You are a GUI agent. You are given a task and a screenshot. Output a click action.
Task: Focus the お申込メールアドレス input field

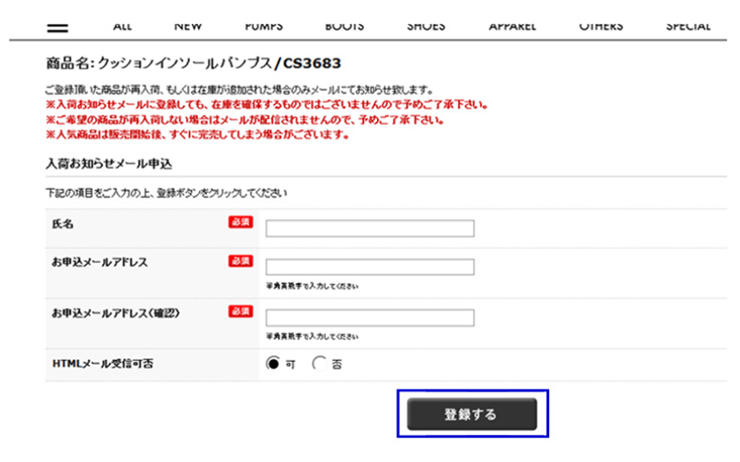click(369, 267)
